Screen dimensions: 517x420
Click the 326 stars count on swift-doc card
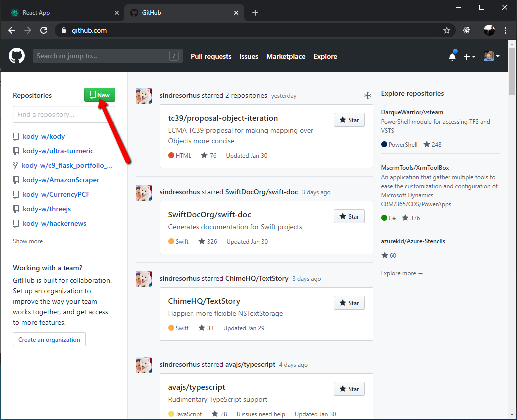tap(208, 242)
